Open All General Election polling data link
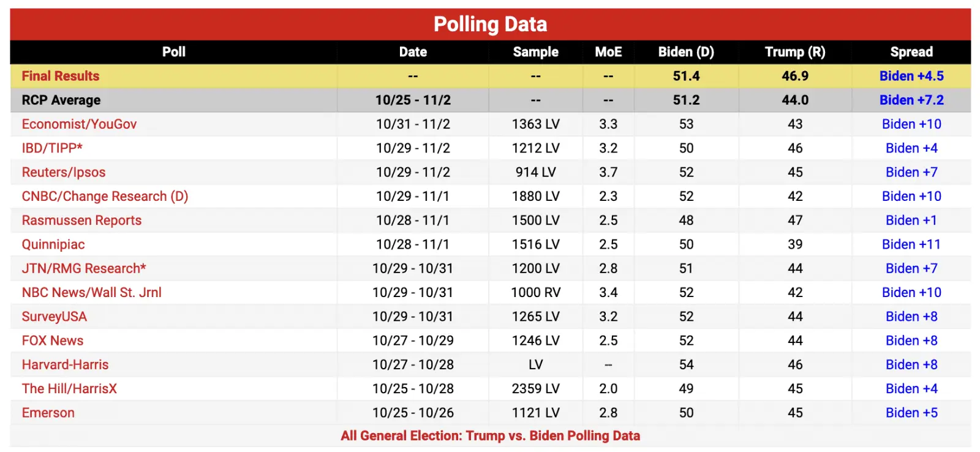Screen dimensions: 980x452 point(490,436)
